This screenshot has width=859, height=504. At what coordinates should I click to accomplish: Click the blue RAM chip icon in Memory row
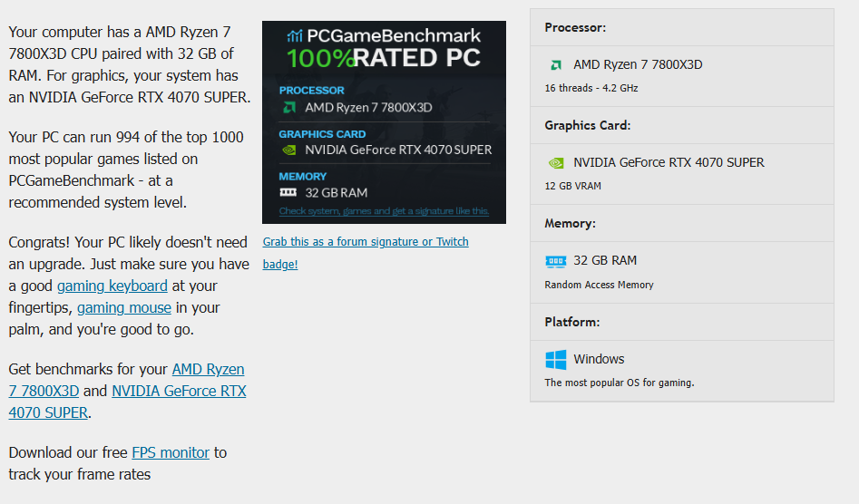pyautogui.click(x=555, y=261)
